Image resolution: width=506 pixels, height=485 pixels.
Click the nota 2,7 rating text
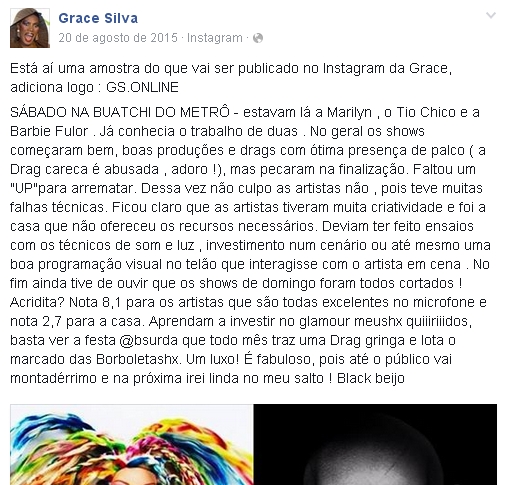coord(36,321)
